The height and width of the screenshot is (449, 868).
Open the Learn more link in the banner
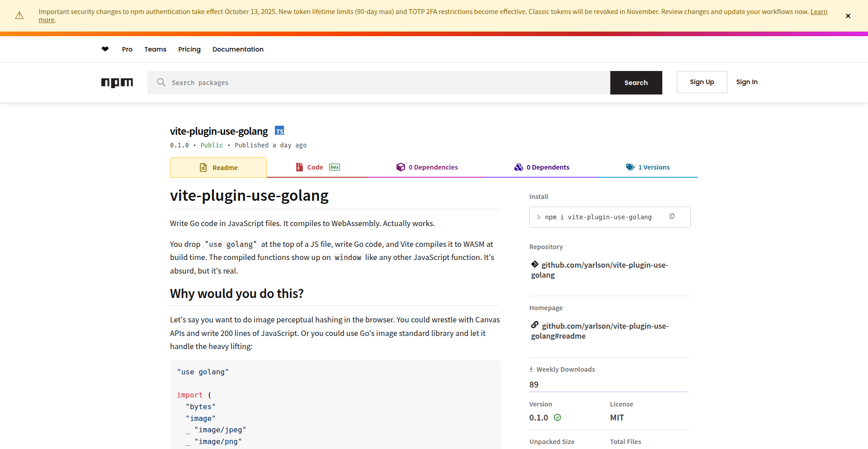(819, 11)
